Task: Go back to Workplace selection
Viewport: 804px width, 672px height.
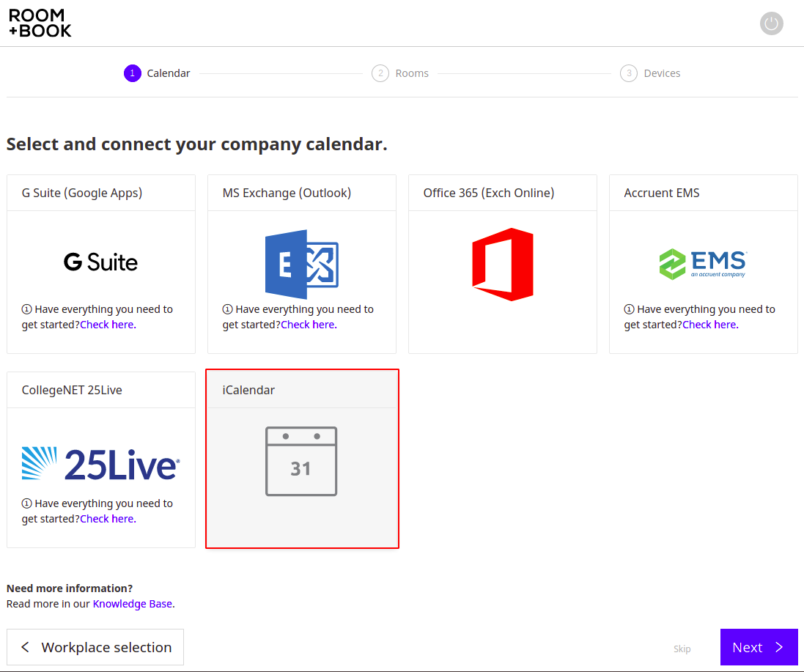Action: click(x=95, y=647)
